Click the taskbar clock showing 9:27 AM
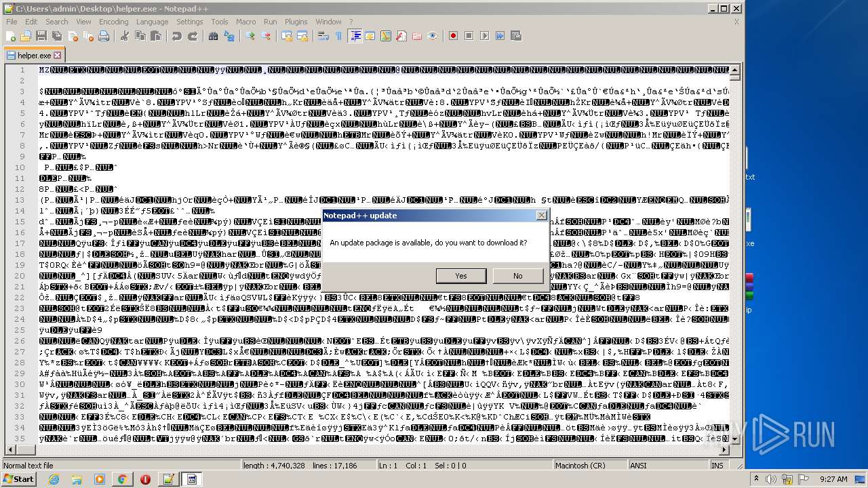 click(833, 479)
